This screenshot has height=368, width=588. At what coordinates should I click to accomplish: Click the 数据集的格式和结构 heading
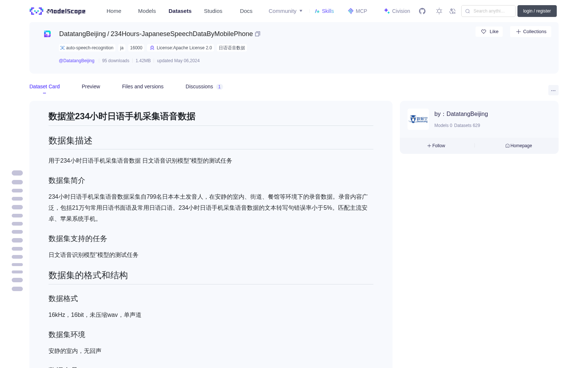coord(88,275)
